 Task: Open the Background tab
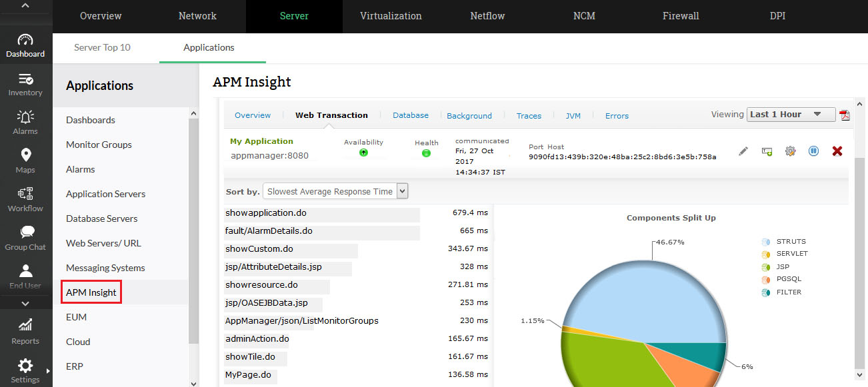[x=469, y=116]
